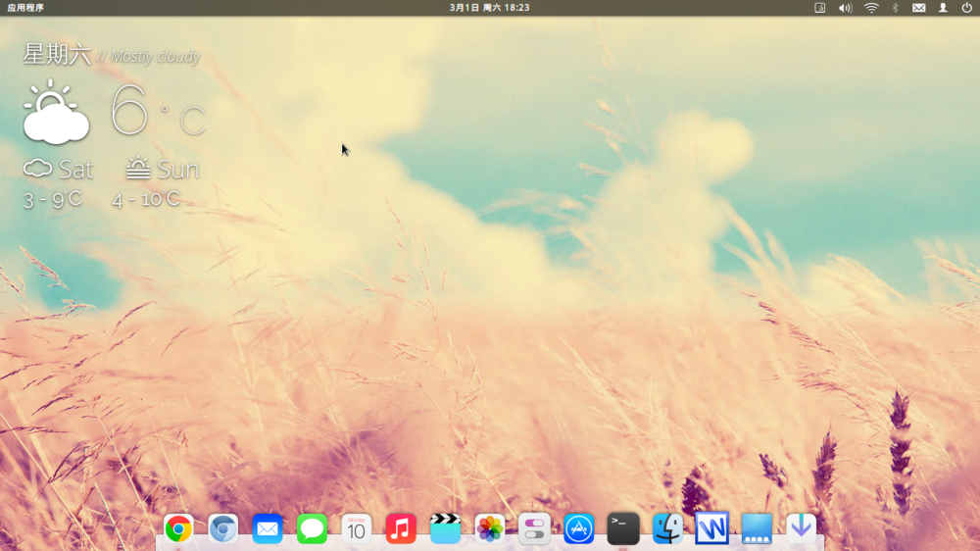Image resolution: width=980 pixels, height=551 pixels.
Task: Launch the App Store from dock
Action: tap(579, 529)
